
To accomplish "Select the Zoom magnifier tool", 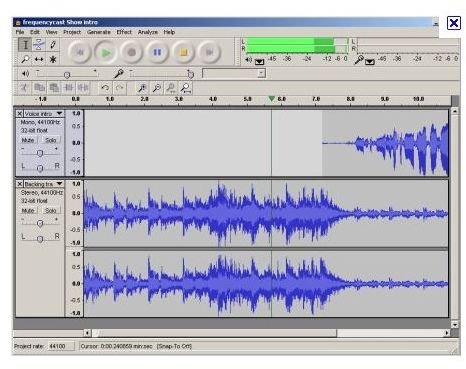I will (25, 59).
